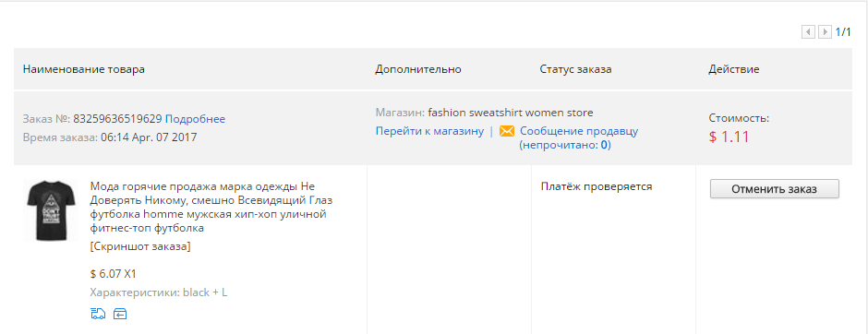Click the Платёж проверяется status text
The image size is (868, 334).
[x=597, y=186]
